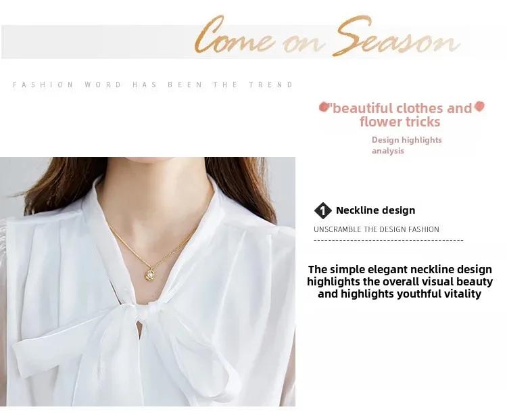Viewport: 507px width, 420px height.
Task: Click the dashed divider line under Neckline design
Action: (388, 240)
